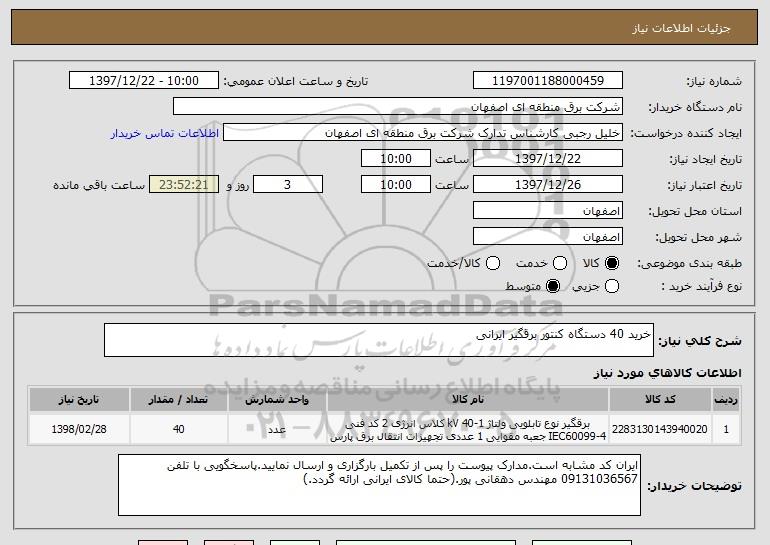This screenshot has width=770, height=545.
Task: Click the delivery province field اصفهان
Action: (548, 211)
